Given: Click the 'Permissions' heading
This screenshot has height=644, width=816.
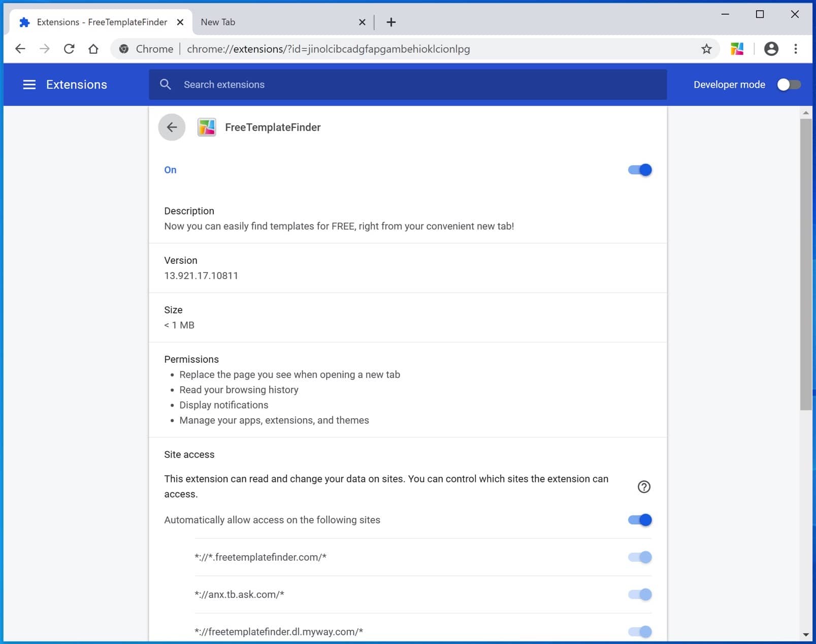Looking at the screenshot, I should (x=191, y=359).
